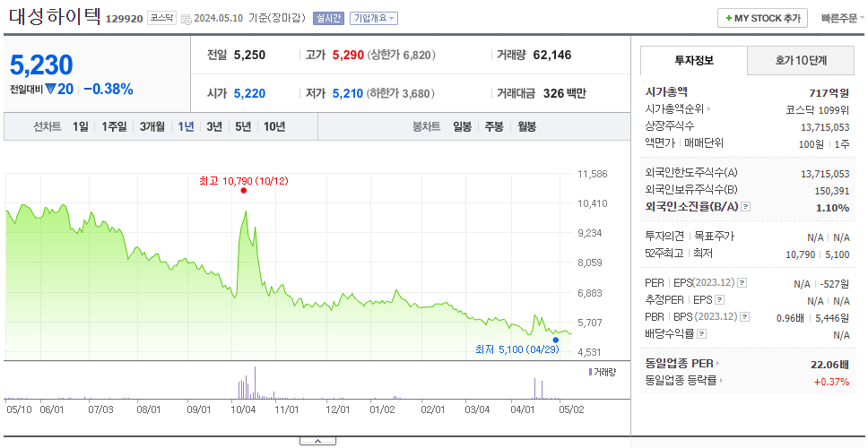Image resolution: width=868 pixels, height=448 pixels.
Task: Click current price 5,230
Action: (x=41, y=65)
